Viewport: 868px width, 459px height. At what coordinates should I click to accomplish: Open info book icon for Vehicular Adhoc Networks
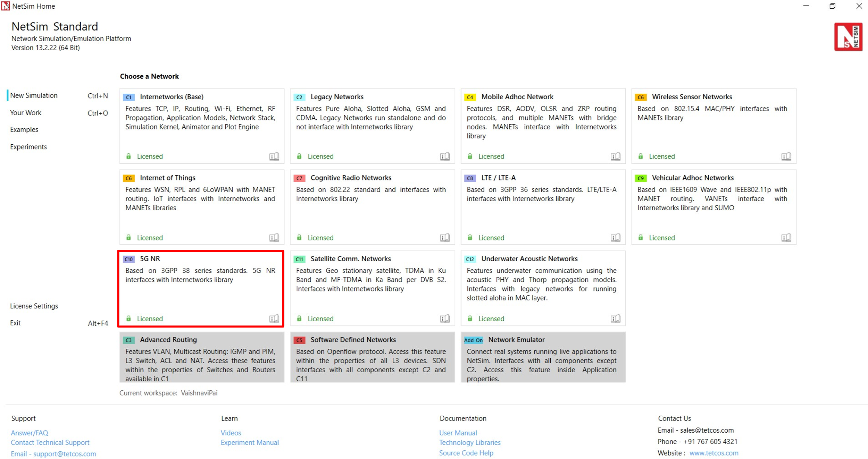786,238
